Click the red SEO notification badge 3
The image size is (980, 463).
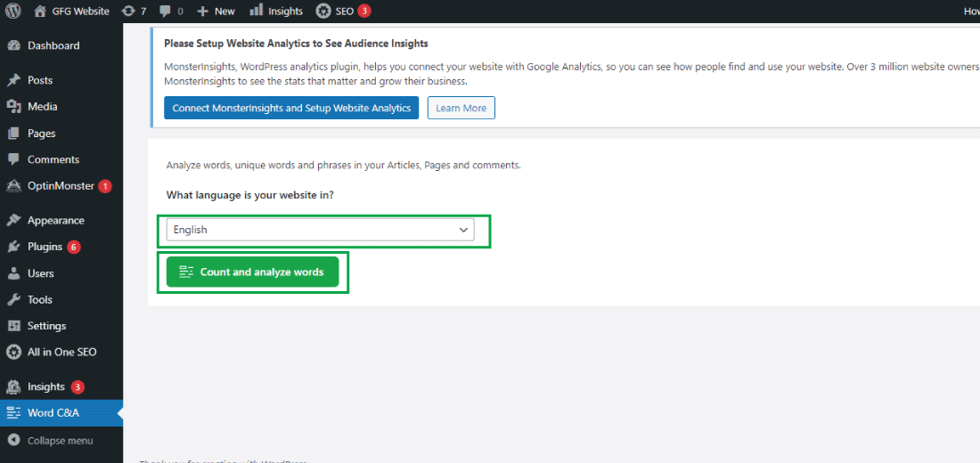click(363, 12)
